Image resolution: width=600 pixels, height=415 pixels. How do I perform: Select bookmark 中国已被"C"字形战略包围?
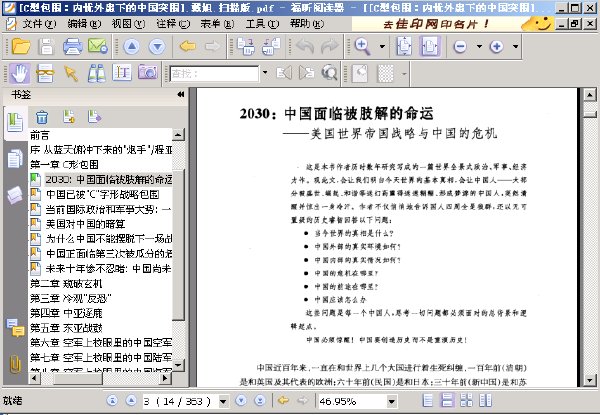[x=103, y=194]
